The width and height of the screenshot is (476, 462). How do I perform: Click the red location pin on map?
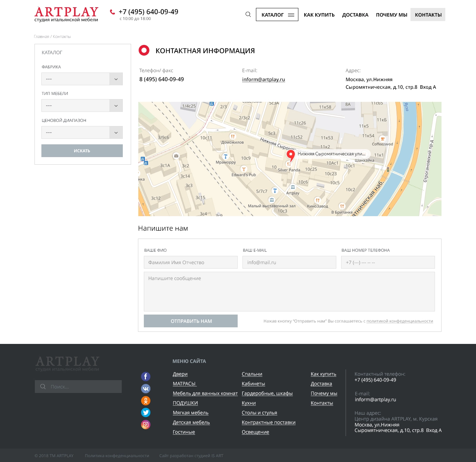click(291, 156)
